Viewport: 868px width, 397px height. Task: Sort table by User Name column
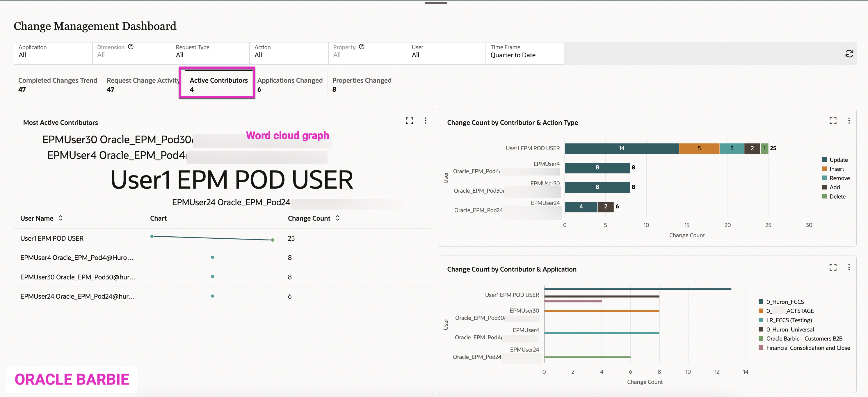click(61, 218)
